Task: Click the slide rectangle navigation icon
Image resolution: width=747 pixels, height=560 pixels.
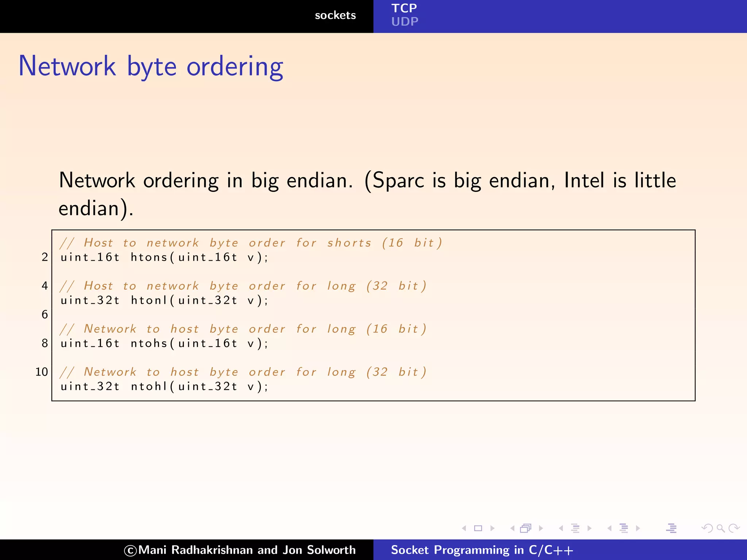Action: [478, 528]
